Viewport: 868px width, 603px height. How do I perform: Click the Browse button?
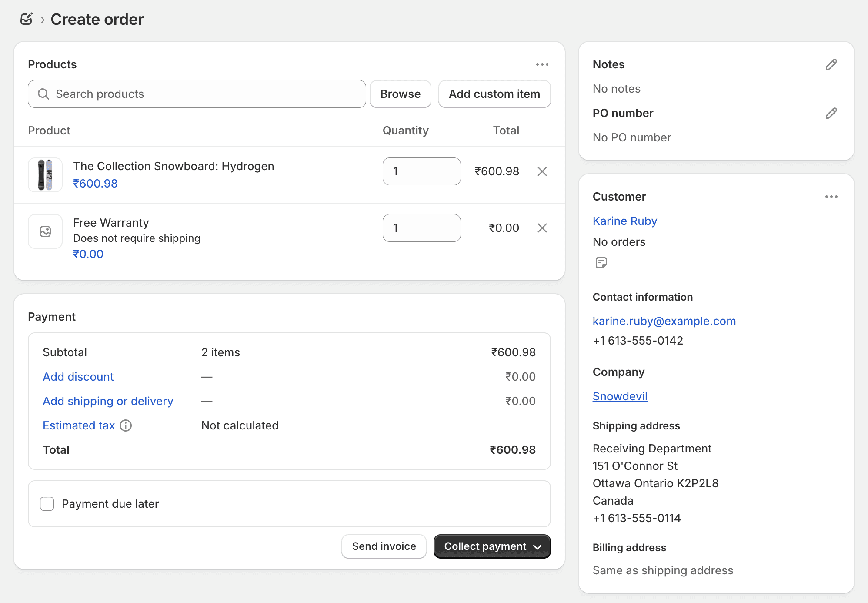click(x=400, y=94)
